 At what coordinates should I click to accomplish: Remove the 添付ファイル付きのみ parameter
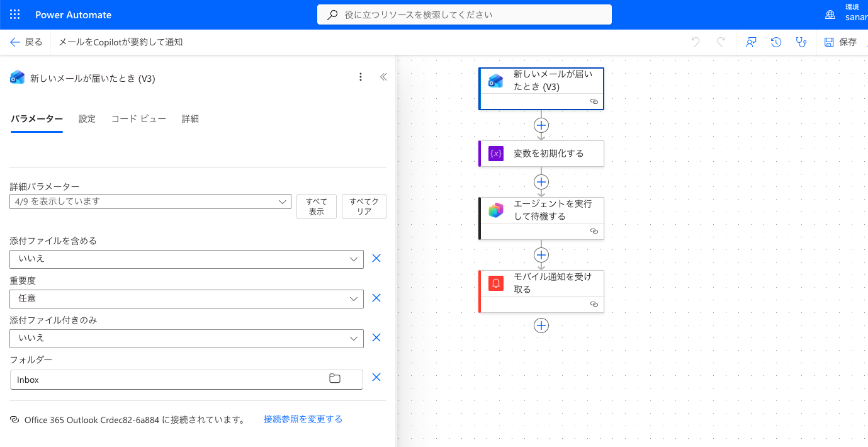[376, 338]
